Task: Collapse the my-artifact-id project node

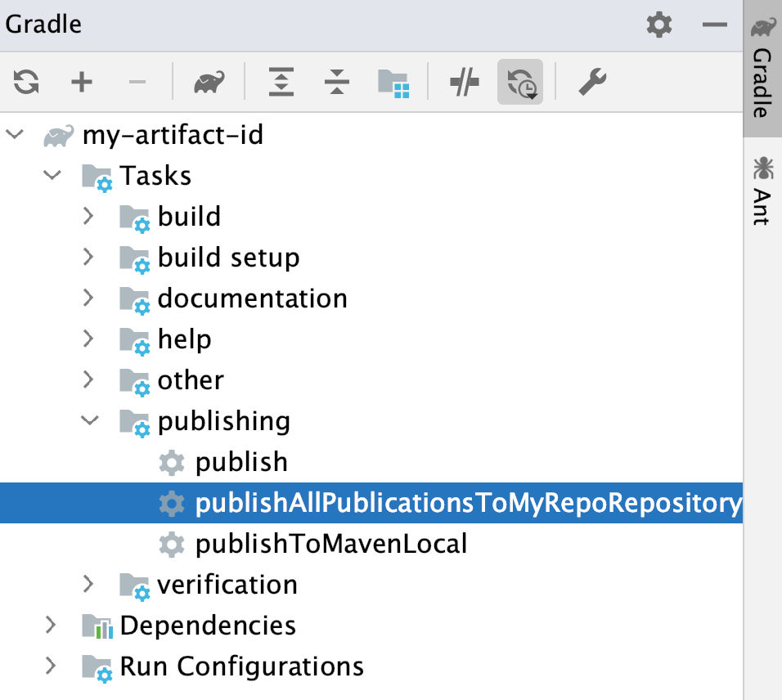Action: coord(15,135)
